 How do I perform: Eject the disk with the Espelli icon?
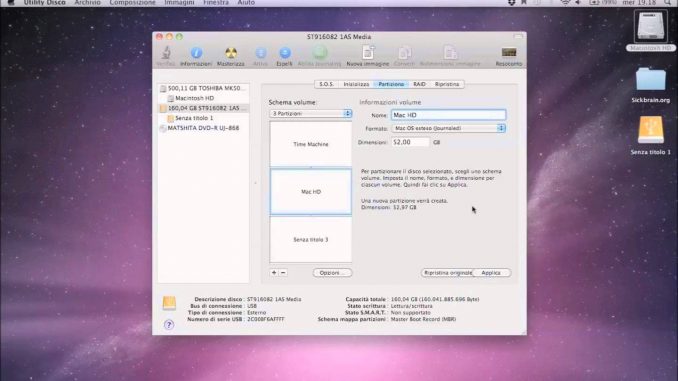tap(285, 53)
